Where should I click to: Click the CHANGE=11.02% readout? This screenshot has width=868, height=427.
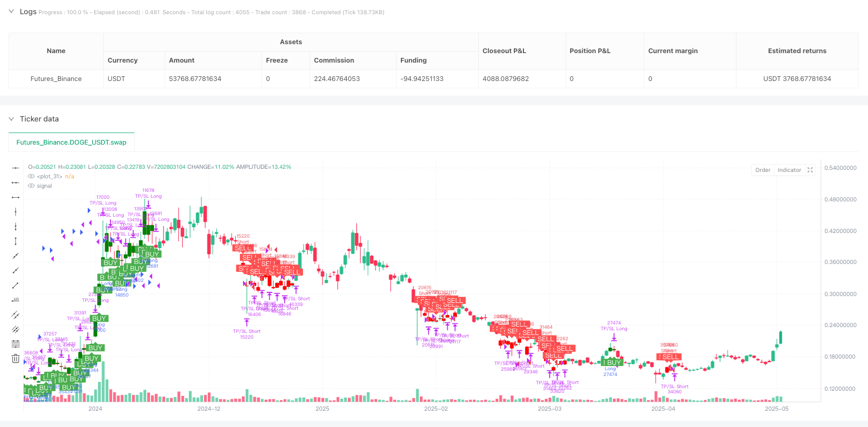point(211,167)
